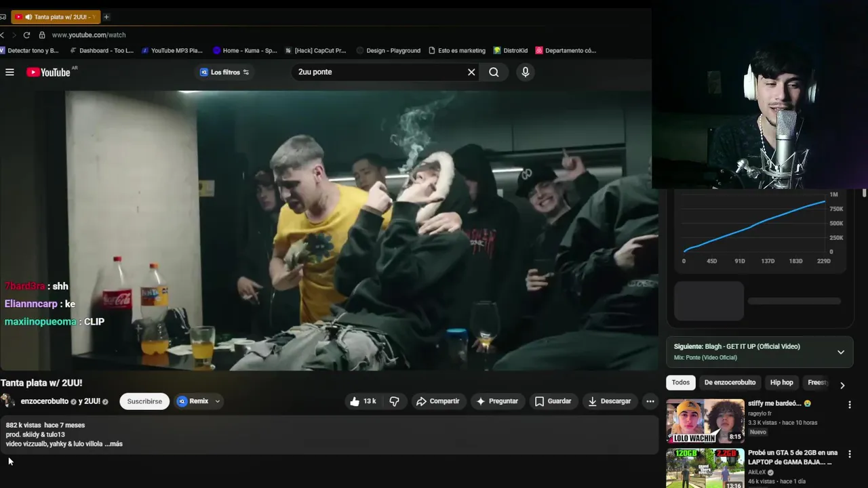This screenshot has height=488, width=868.
Task: Save video with Guardar button
Action: (x=553, y=401)
